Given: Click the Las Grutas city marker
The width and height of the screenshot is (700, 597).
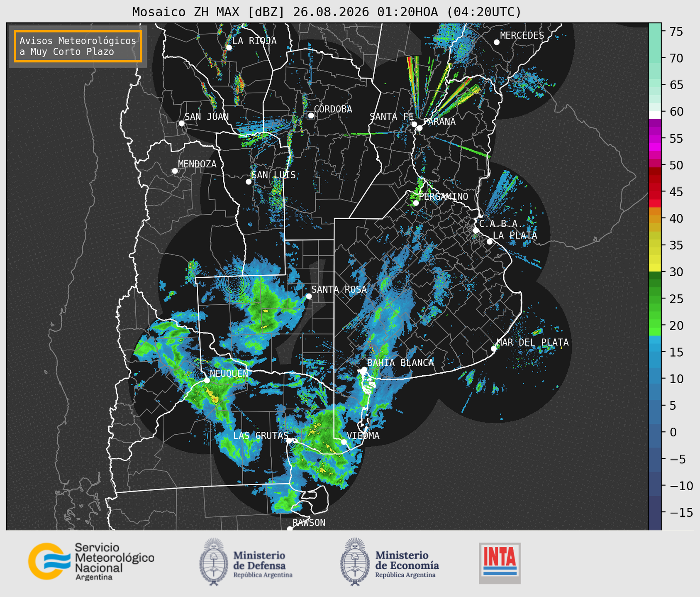Looking at the screenshot, I should (x=289, y=441).
